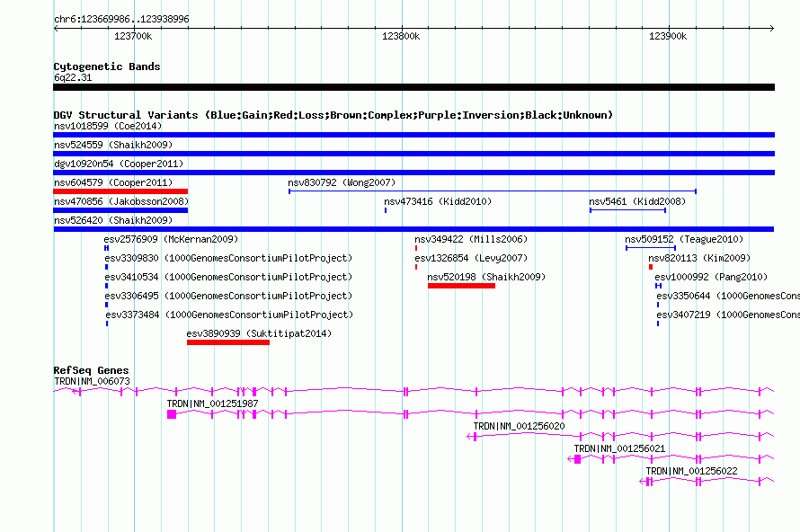Click the esv3350644 variant label
800x532 pixels.
coord(728,296)
